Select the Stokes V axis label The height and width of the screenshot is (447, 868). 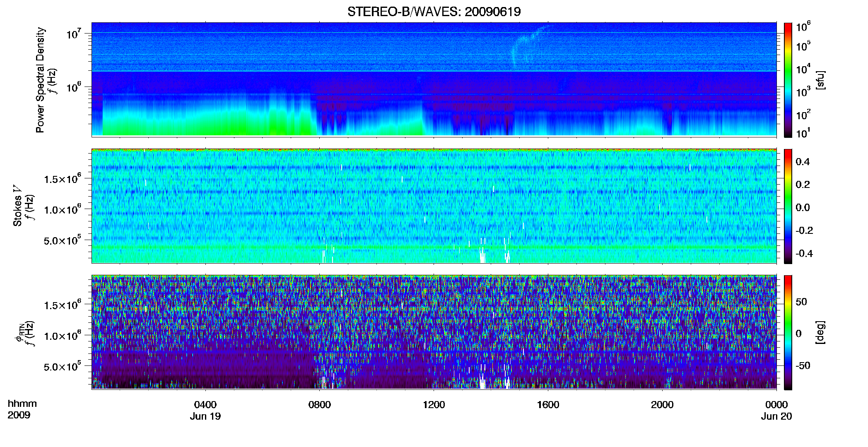click(x=17, y=206)
